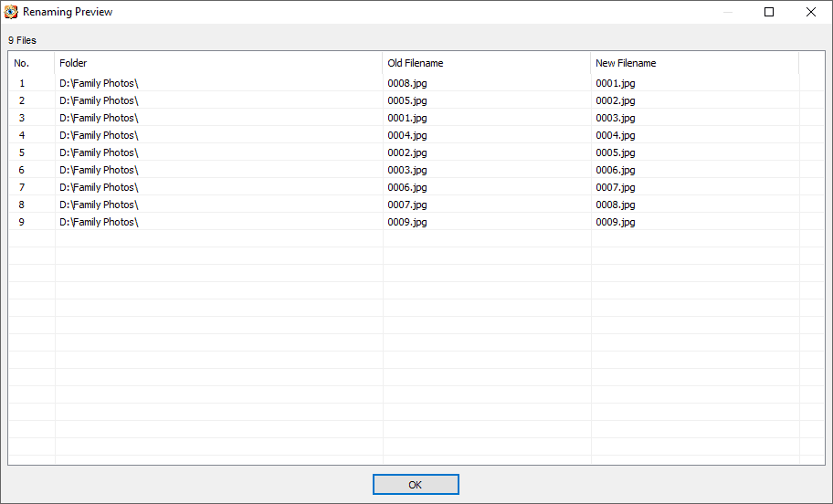Select row number 8 in No. column
The height and width of the screenshot is (504, 833).
click(x=22, y=205)
